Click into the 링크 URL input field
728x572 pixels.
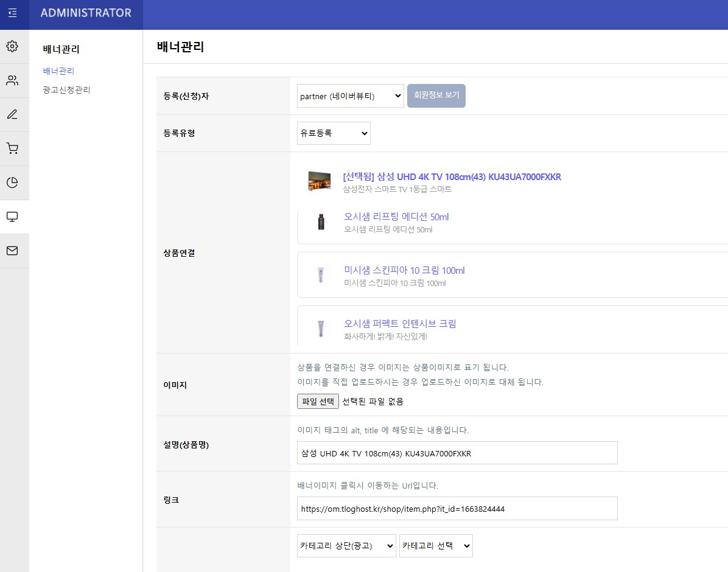(457, 509)
